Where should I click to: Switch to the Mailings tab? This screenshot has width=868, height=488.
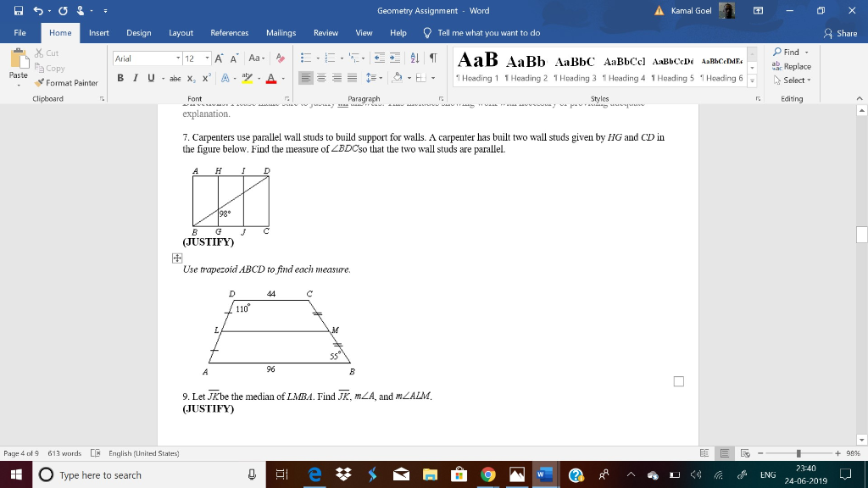281,33
